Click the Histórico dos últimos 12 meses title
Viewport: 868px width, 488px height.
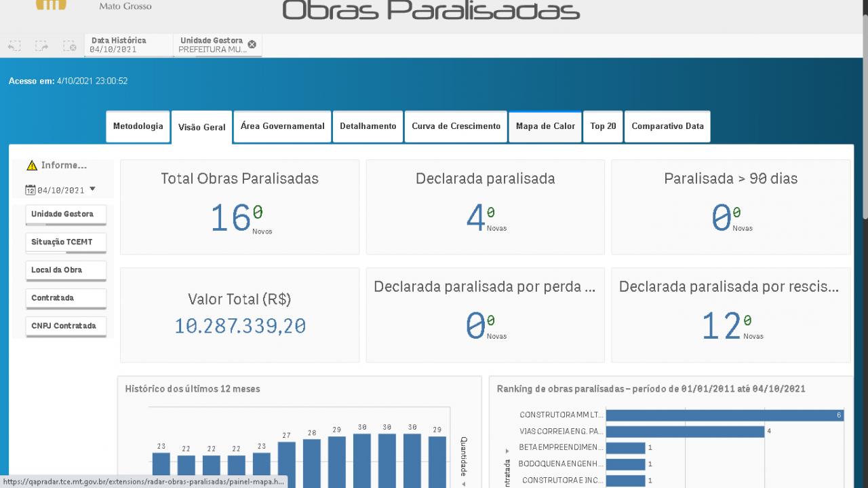[193, 389]
